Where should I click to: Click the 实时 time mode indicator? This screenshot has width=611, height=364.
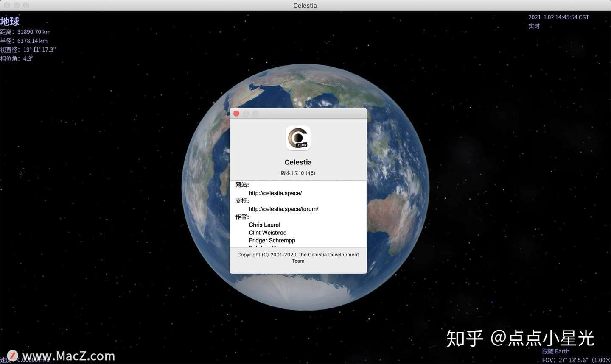(534, 26)
